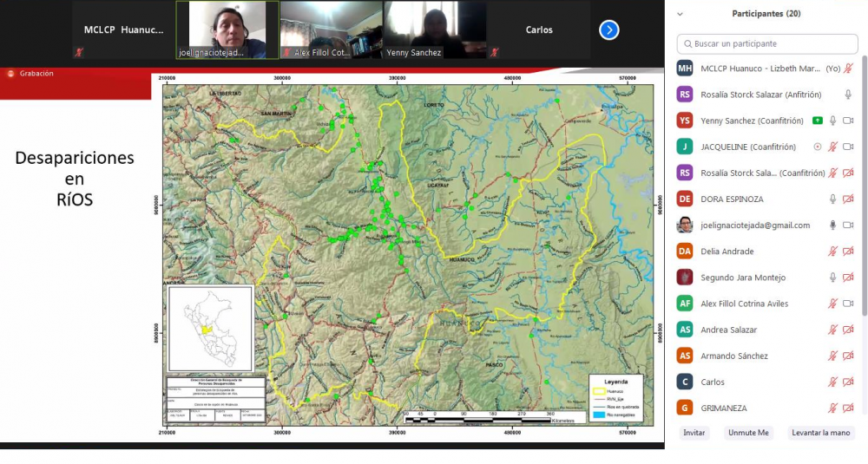The image size is (868, 464).
Task: Click Yenny Sanchez's green screen-share icon
Action: coord(817,121)
